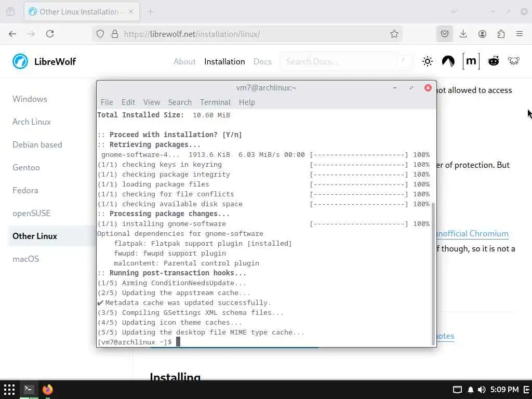This screenshot has height=399, width=532.
Task: Bookmark this page with star icon
Action: point(394,34)
